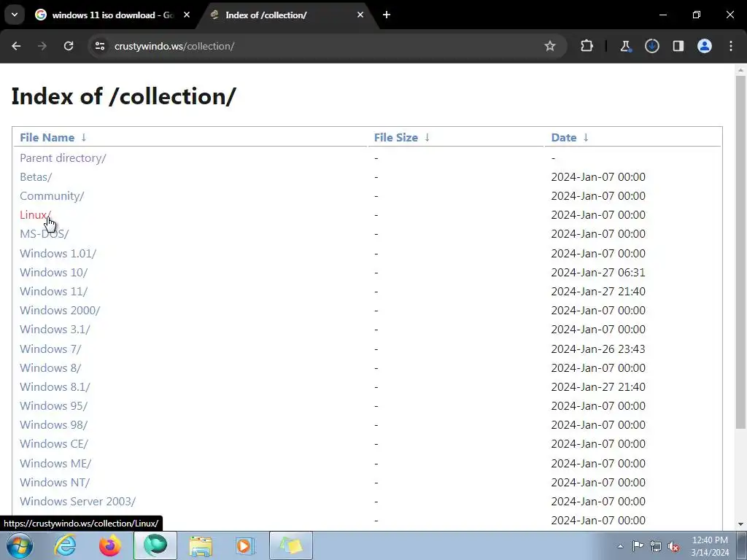
Task: Open the Betas folder
Action: [36, 177]
